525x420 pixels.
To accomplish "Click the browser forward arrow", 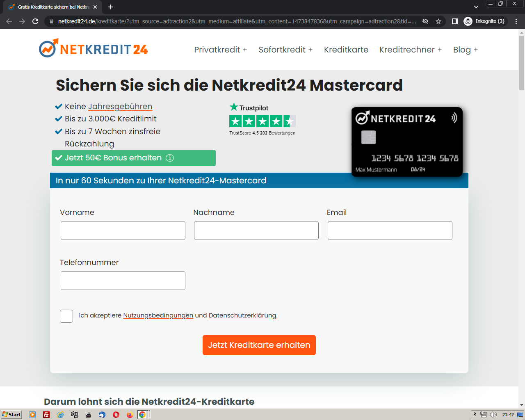I will [22, 21].
